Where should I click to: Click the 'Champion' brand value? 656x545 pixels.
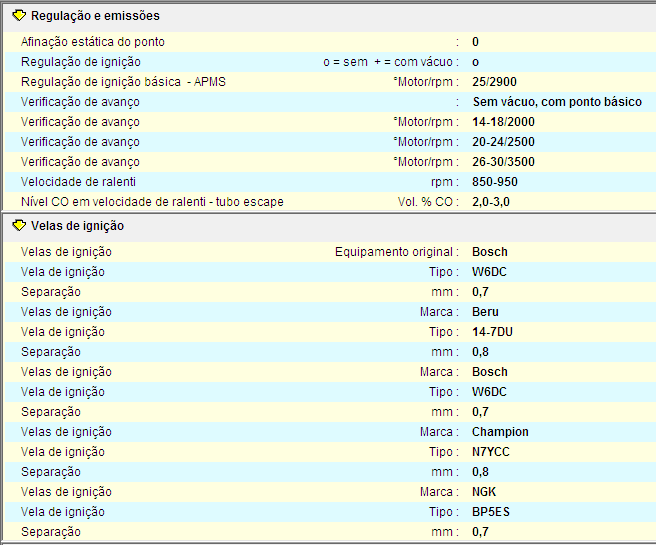coord(500,432)
